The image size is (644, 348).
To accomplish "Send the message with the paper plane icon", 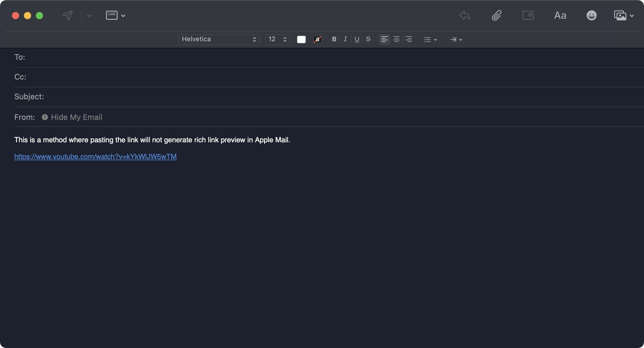I will (68, 15).
